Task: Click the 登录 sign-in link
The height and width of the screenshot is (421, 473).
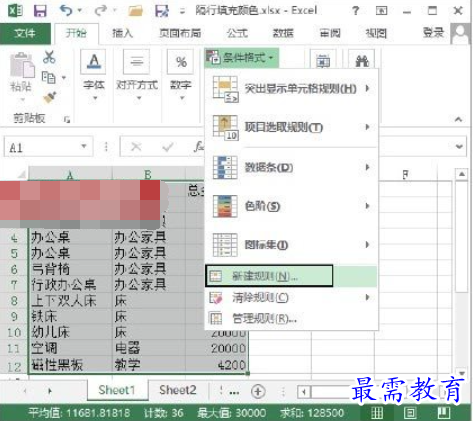Action: click(433, 33)
